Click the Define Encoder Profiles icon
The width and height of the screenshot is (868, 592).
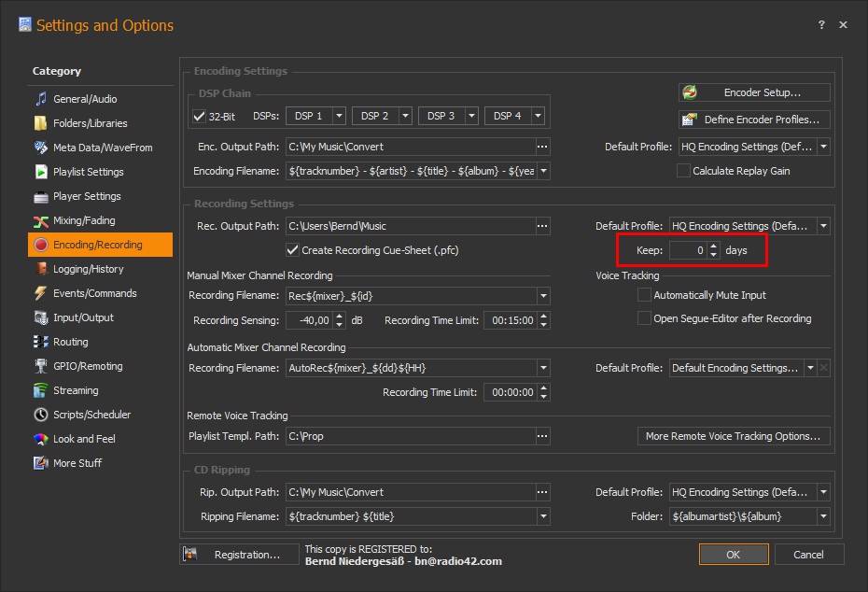click(x=690, y=120)
